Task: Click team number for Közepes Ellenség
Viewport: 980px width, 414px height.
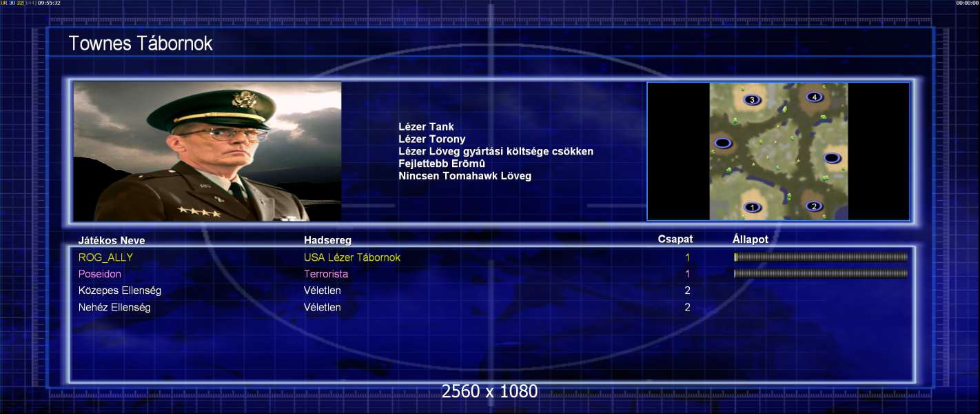Action: coord(687,290)
